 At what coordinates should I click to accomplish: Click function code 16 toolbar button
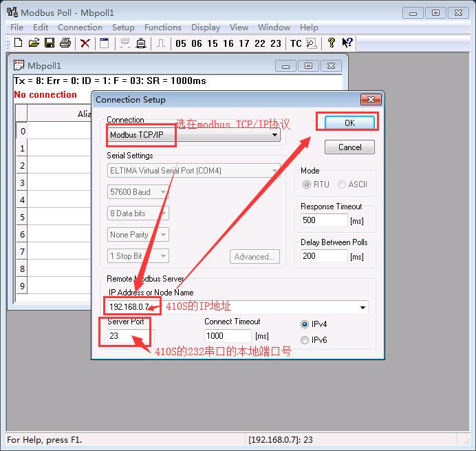pyautogui.click(x=228, y=43)
